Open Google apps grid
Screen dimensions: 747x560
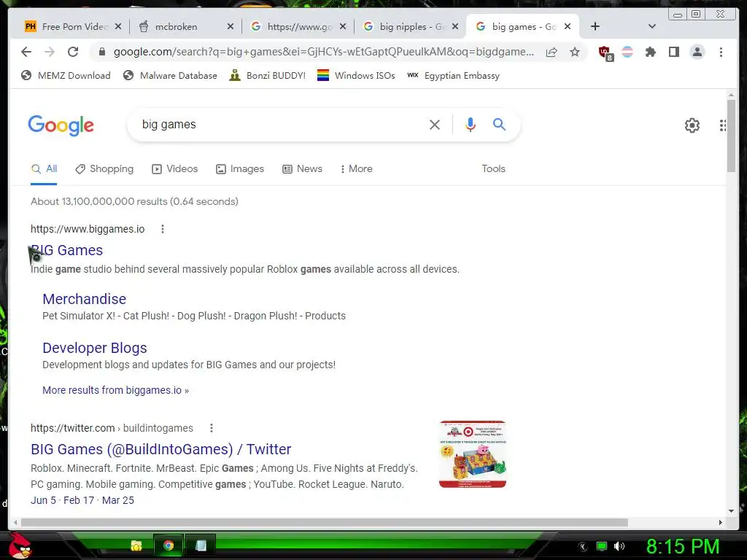723,125
